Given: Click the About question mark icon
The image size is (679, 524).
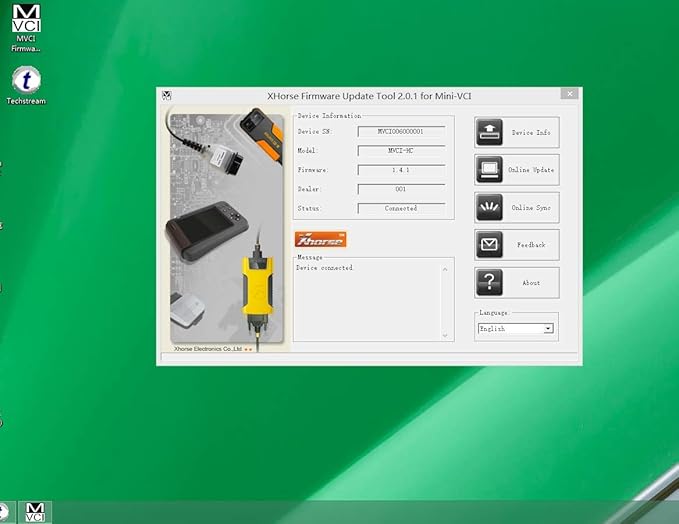Looking at the screenshot, I should click(489, 283).
